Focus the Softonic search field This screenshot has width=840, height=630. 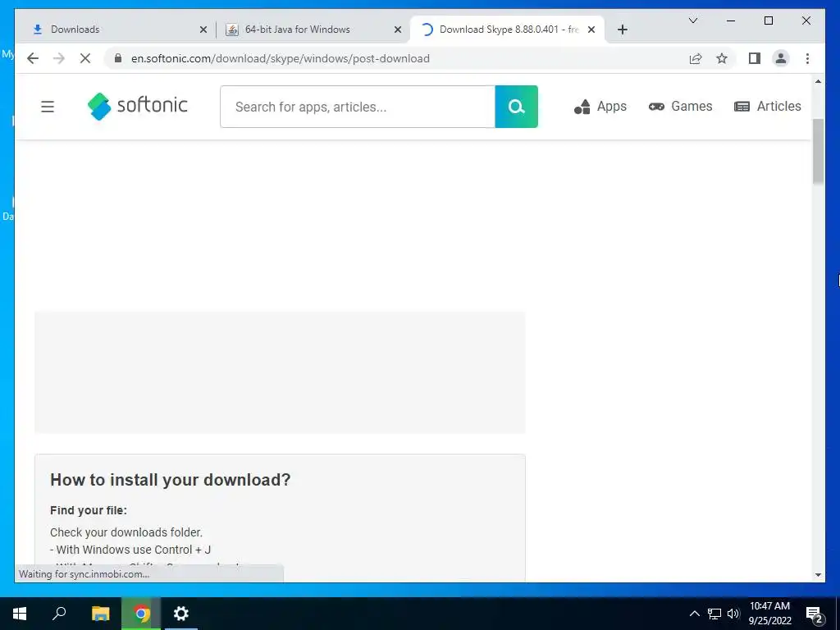tap(358, 107)
